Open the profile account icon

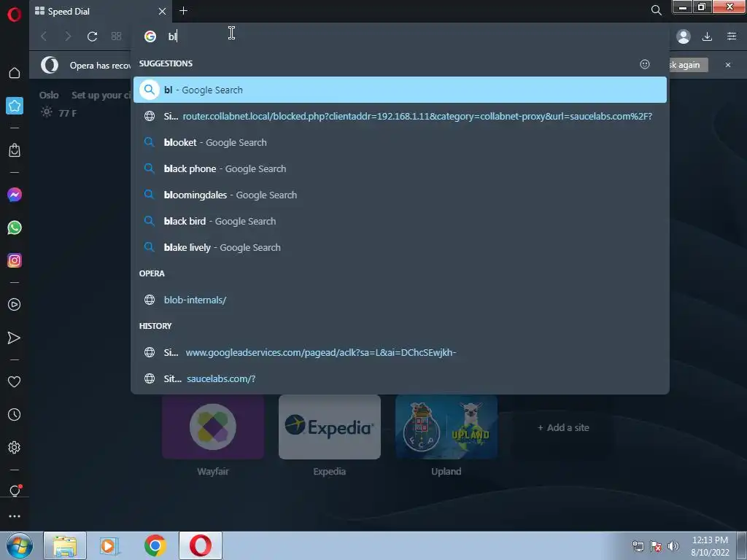pyautogui.click(x=683, y=36)
